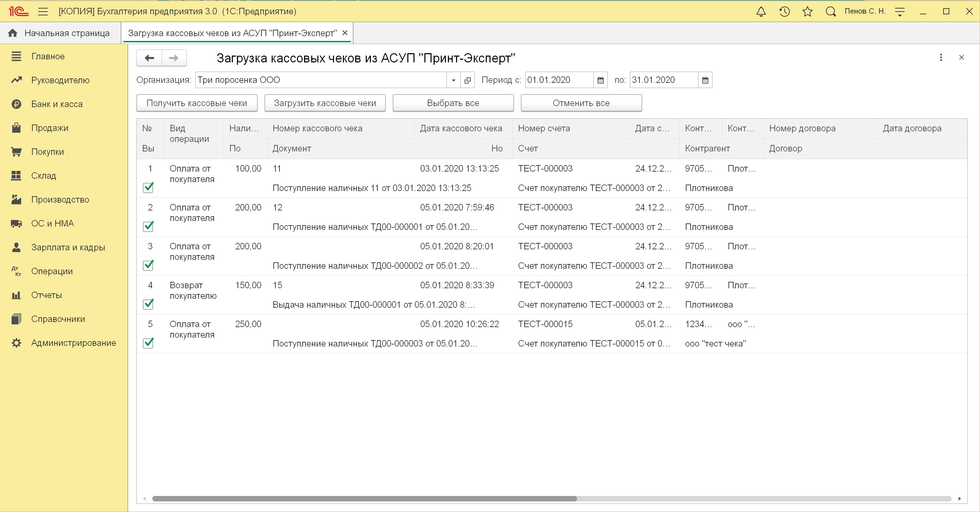980x512 pixels.
Task: Open user name Пенов С. Н.
Action: [x=865, y=11]
